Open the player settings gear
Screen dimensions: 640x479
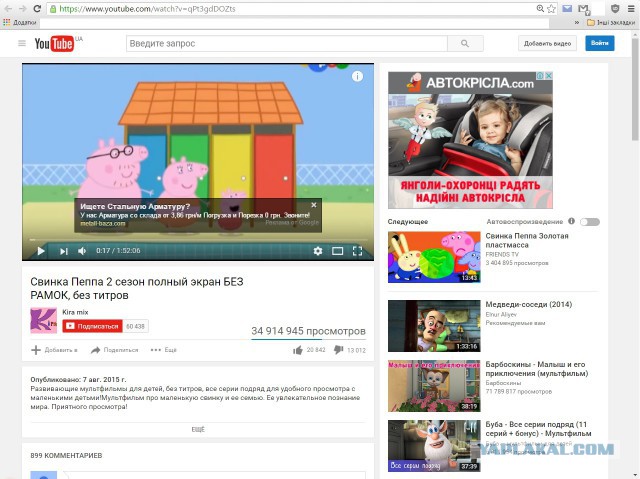point(318,251)
